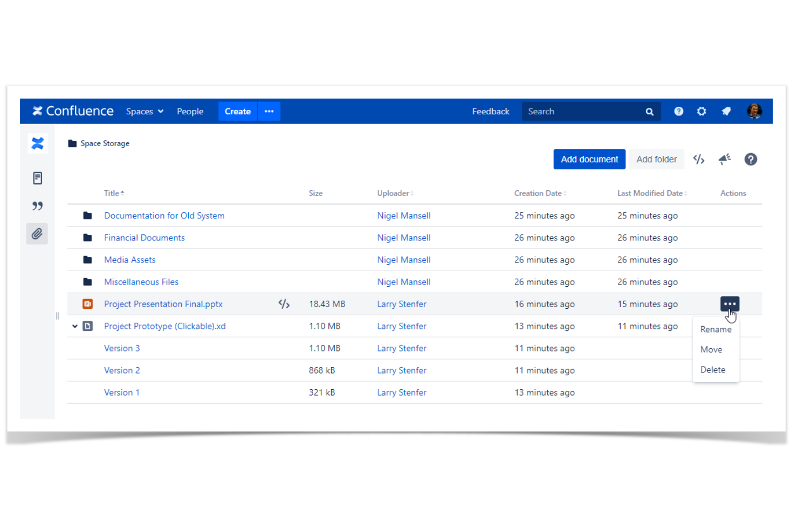Screen dimensions: 798x532
Task: Choose Delete in the context menu
Action: point(713,369)
